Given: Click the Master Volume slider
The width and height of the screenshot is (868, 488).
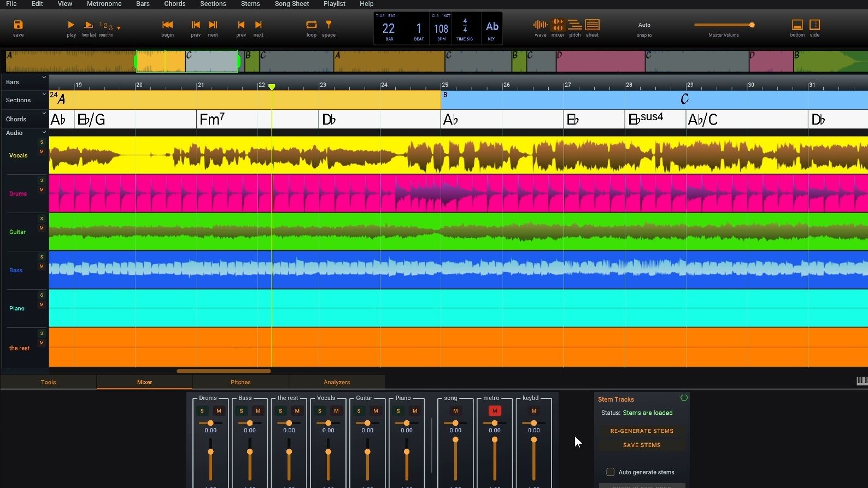Looking at the screenshot, I should (x=724, y=25).
